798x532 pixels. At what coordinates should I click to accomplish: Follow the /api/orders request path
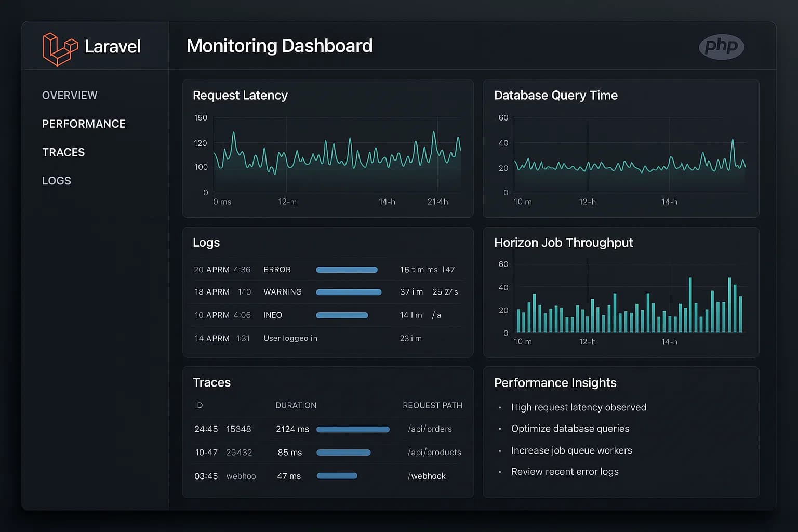430,429
